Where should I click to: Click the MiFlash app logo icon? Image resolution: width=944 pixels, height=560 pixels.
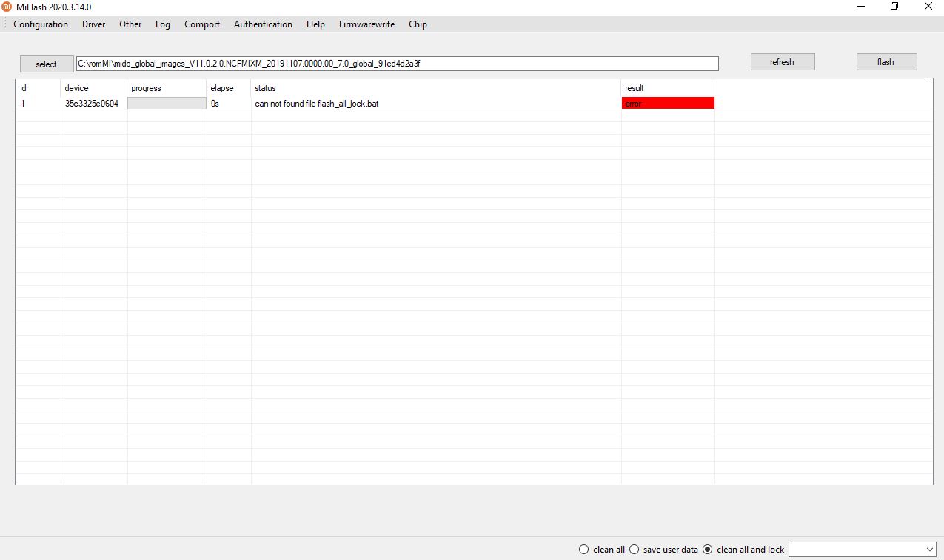7,7
